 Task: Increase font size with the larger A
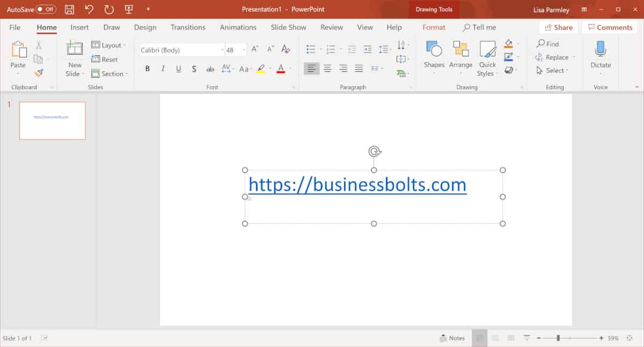[255, 50]
